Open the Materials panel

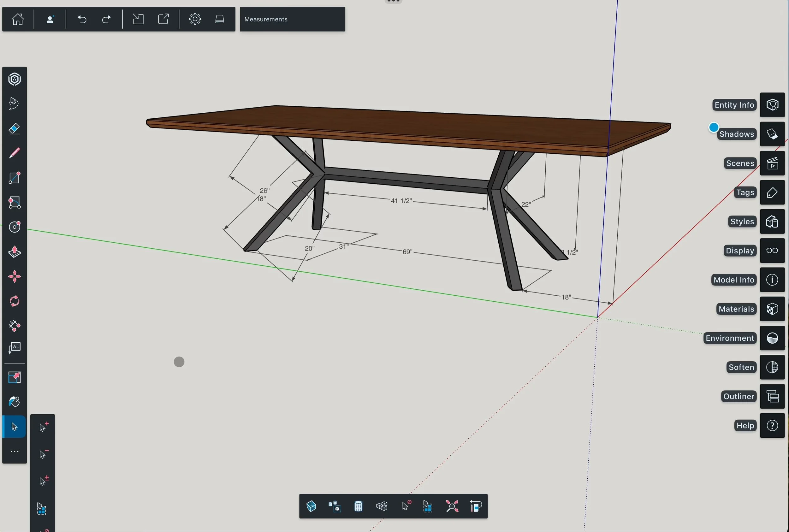pos(772,309)
